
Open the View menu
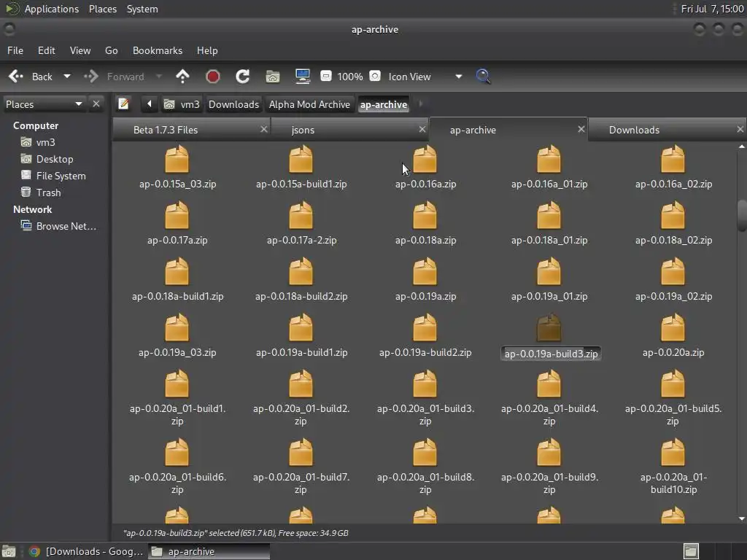click(80, 50)
